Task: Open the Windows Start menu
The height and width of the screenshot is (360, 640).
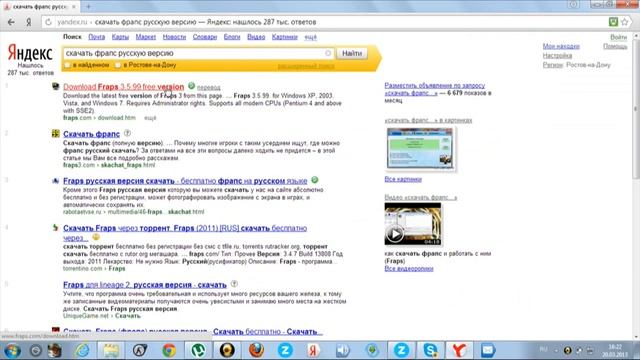Action: [x=12, y=350]
